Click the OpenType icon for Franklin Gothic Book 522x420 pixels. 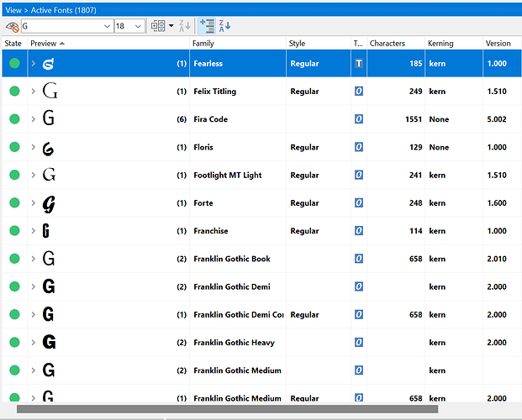click(x=359, y=259)
